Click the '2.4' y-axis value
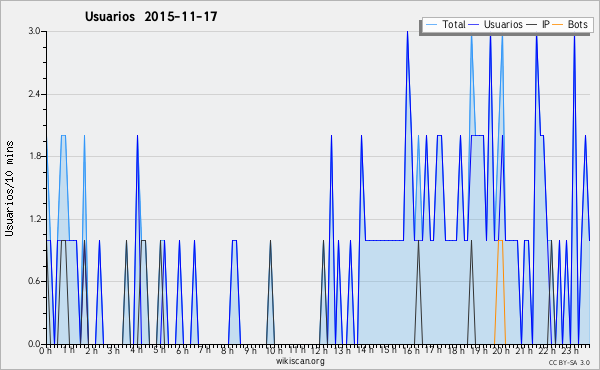This screenshot has width=600, height=370. pyautogui.click(x=34, y=94)
